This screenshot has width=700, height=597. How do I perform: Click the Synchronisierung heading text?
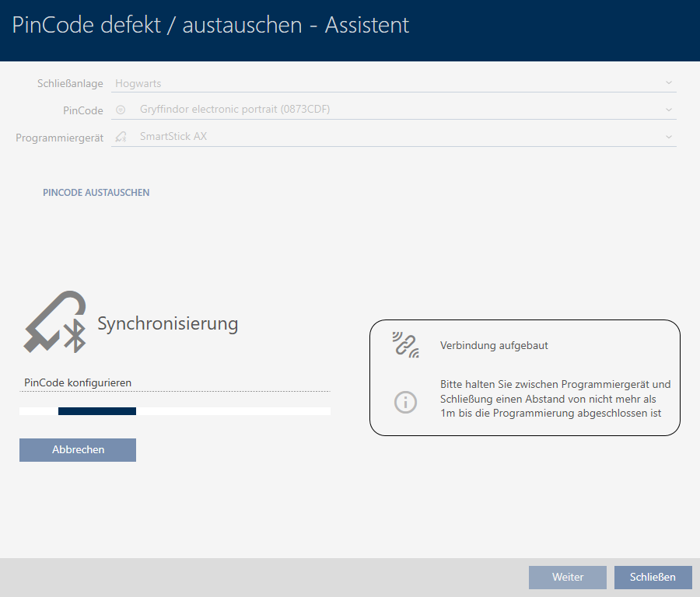tap(167, 324)
